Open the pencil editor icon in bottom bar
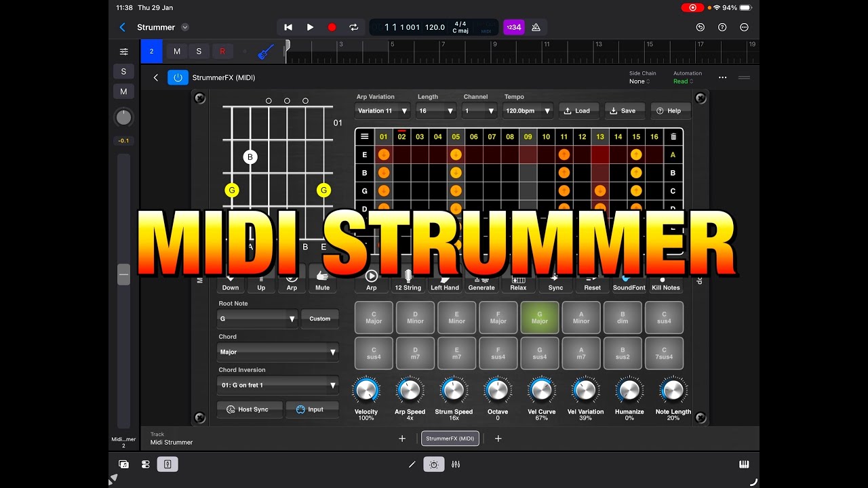 click(412, 464)
